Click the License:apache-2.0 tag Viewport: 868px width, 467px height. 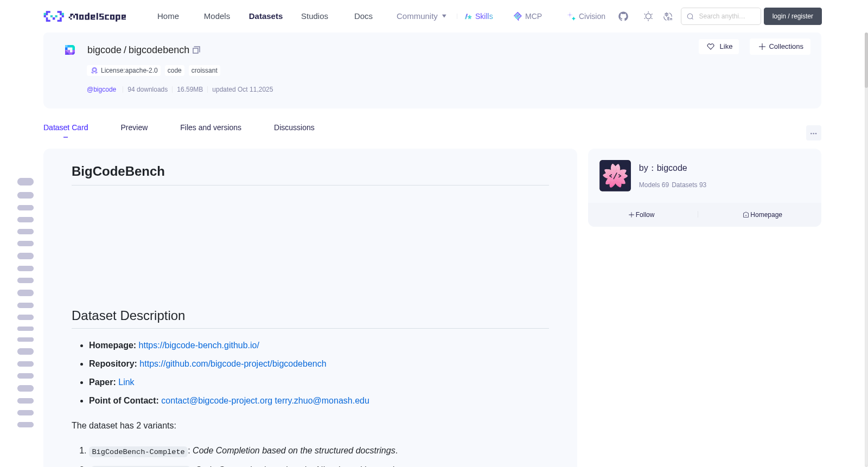[124, 71]
